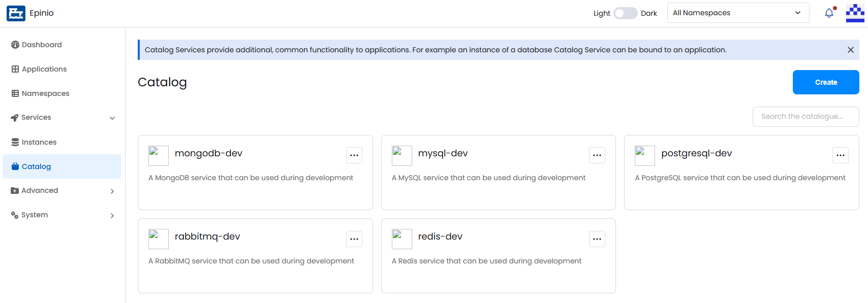Click the rabbitmq-dev service logo
Screen dimensions: 868x303
point(159,239)
